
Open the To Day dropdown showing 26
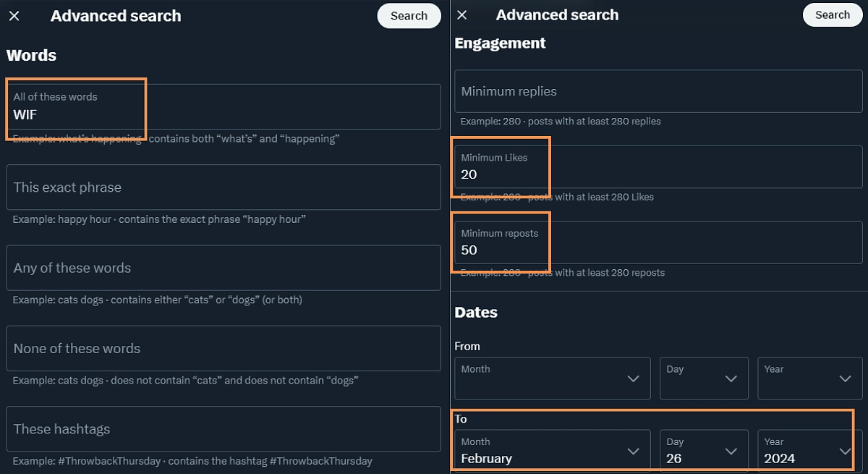point(704,451)
